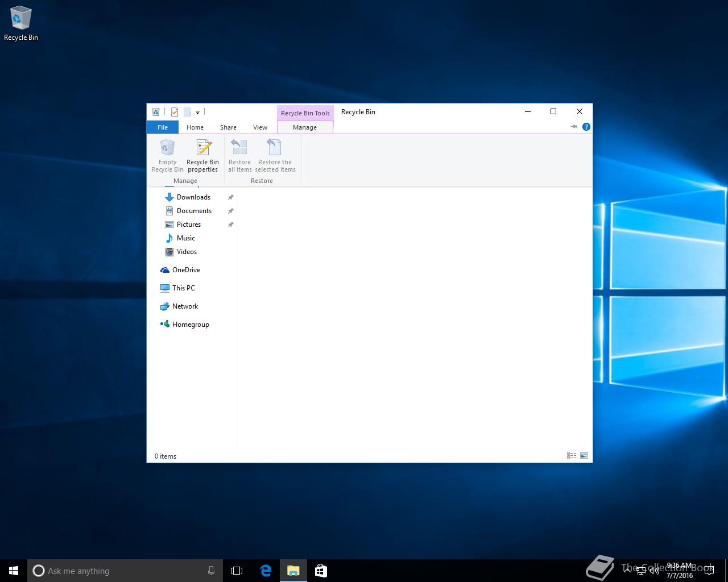Open the Windows Store taskbar icon
This screenshot has height=582, width=728.
321,571
